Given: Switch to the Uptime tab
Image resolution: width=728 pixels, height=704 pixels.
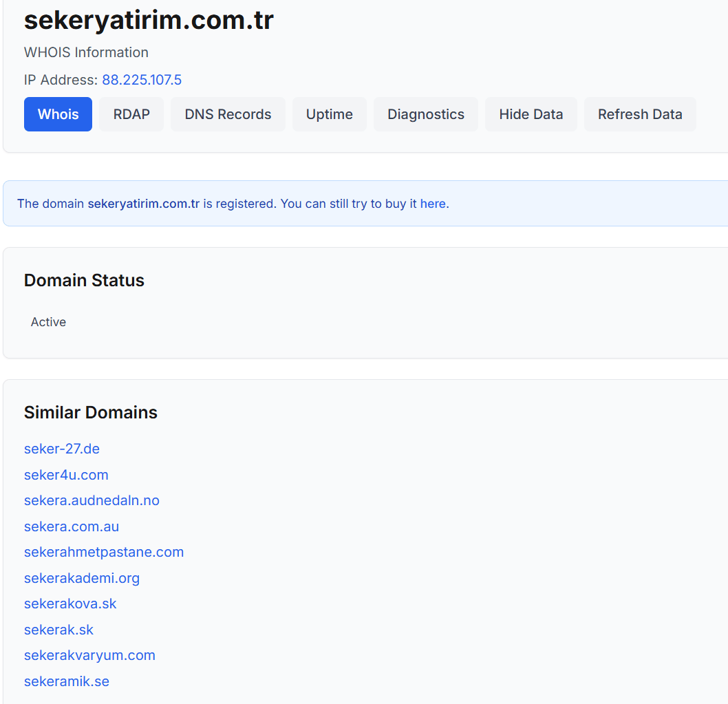Looking at the screenshot, I should 330,114.
